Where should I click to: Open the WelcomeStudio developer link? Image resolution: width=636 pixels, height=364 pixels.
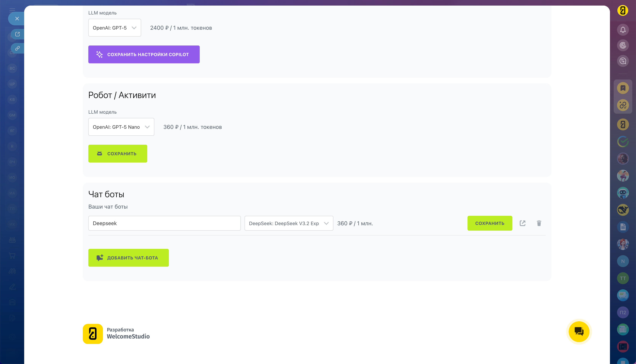point(116,334)
